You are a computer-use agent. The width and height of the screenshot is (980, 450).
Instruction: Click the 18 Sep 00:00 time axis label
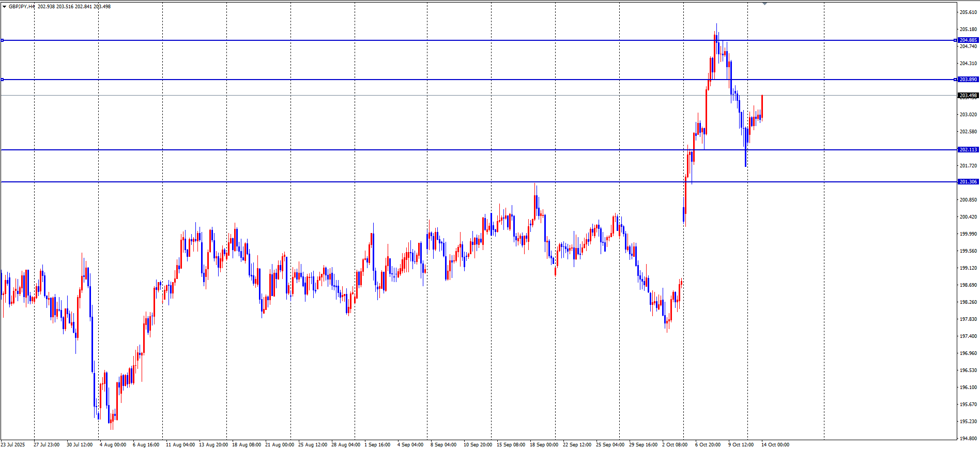544,445
